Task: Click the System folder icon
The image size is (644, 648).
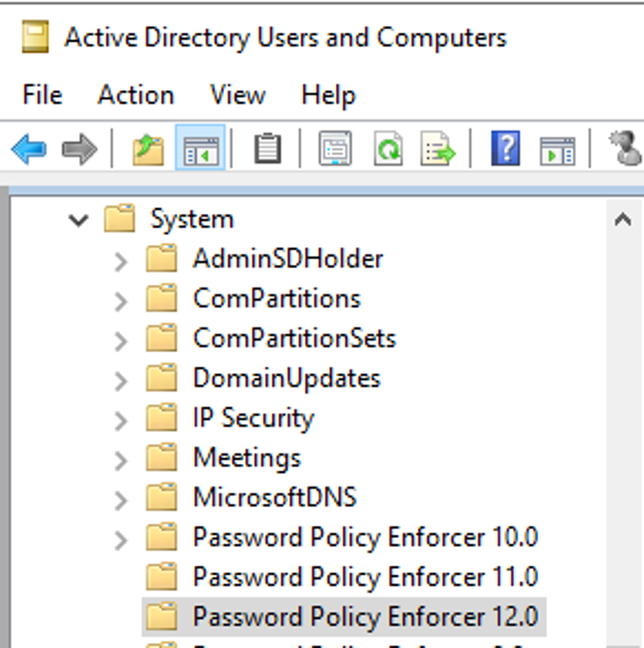Action: [x=119, y=217]
